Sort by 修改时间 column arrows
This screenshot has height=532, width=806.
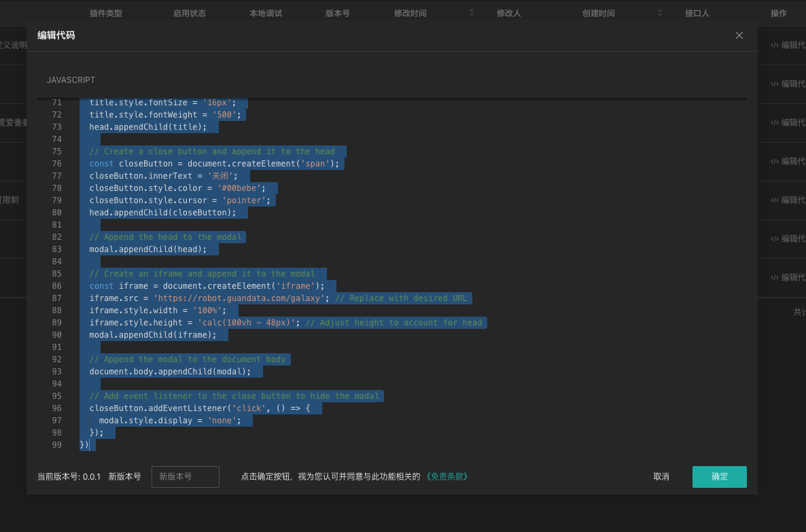pyautogui.click(x=472, y=13)
